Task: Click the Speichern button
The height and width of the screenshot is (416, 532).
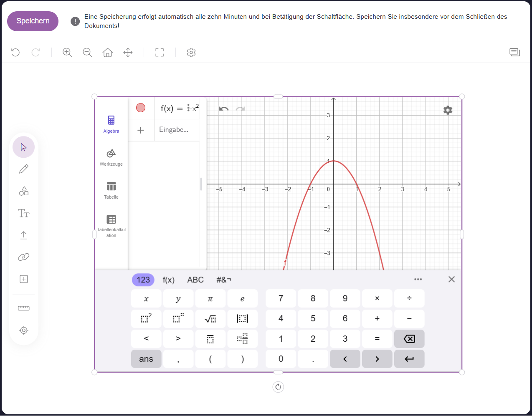Action: (x=33, y=21)
